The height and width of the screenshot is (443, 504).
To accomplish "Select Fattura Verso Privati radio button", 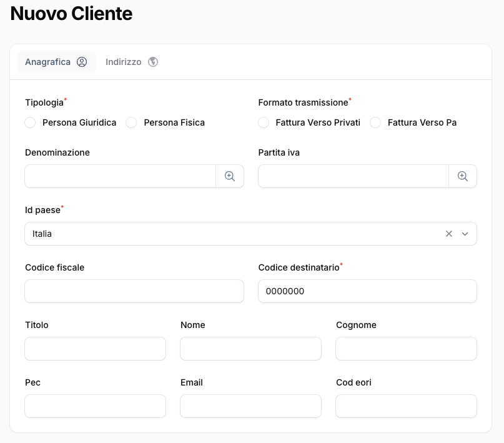I will click(264, 122).
